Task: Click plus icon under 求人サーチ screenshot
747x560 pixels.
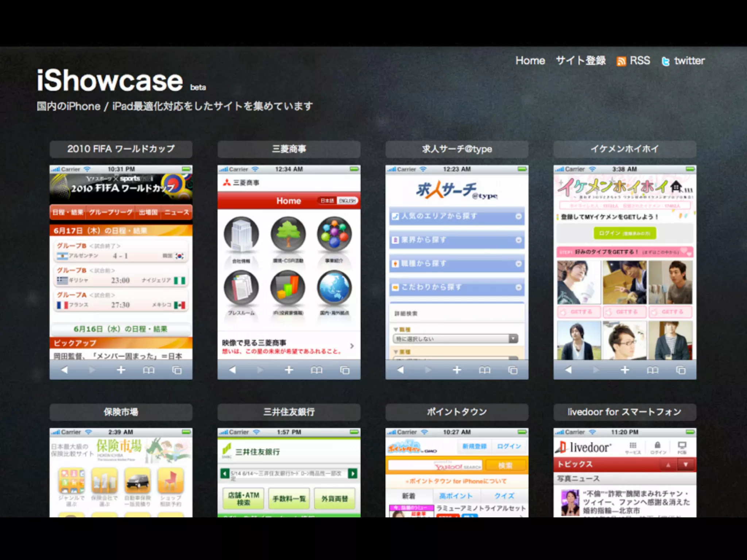Action: tap(457, 370)
